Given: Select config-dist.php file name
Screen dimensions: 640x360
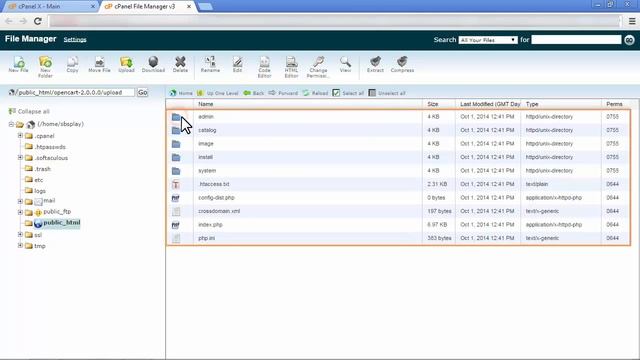Looking at the screenshot, I should point(216,198).
